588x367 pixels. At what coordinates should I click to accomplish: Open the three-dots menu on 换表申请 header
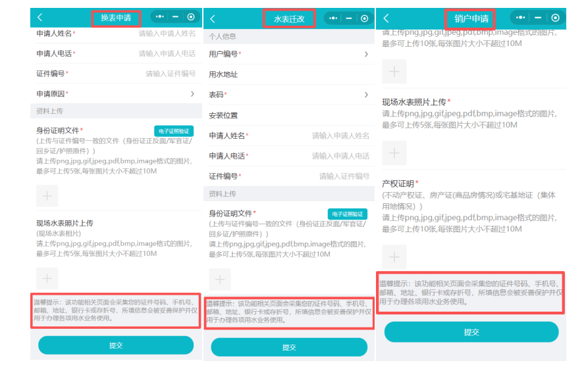[160, 18]
